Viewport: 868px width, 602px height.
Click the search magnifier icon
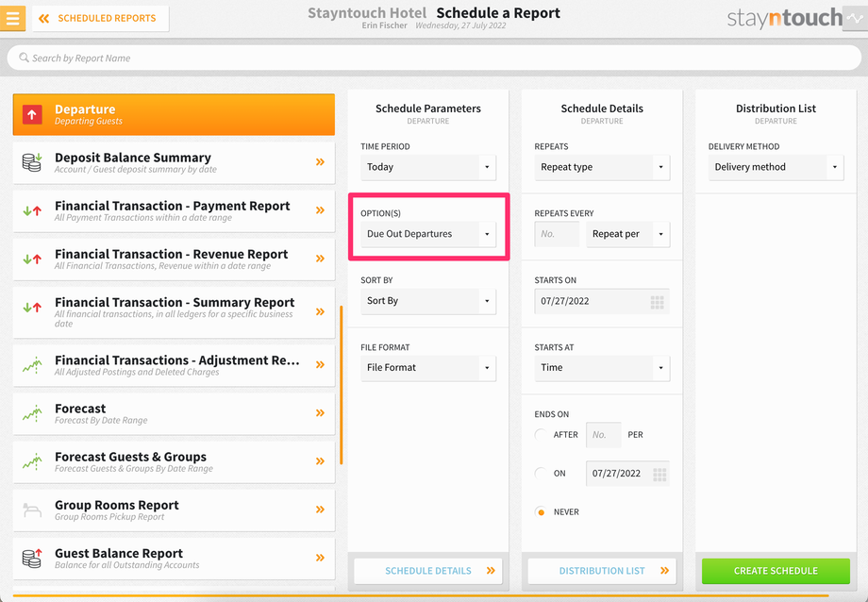(x=24, y=58)
